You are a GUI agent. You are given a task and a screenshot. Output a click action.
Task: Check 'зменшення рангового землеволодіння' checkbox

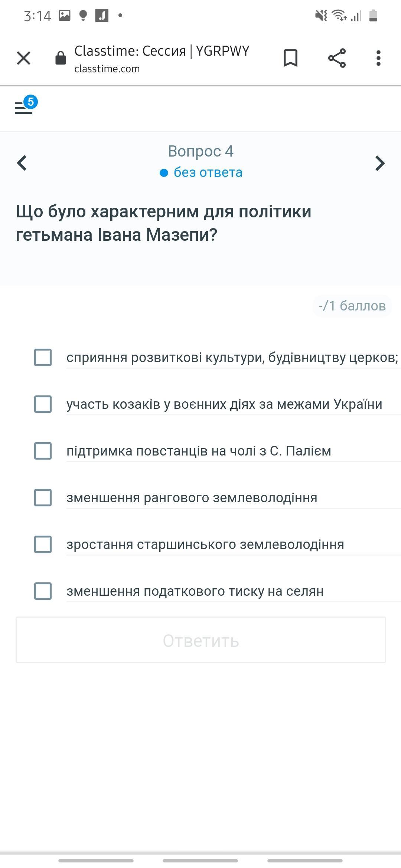43,497
